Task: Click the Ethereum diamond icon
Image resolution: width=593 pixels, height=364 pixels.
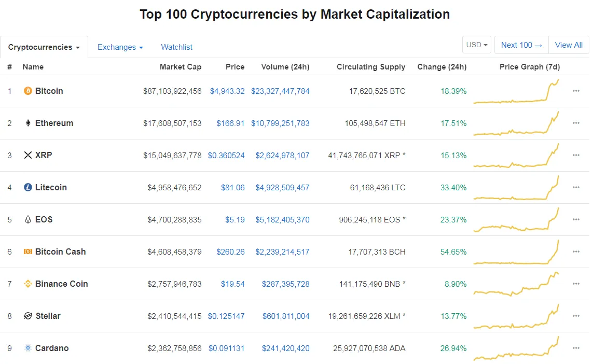Action: (28, 123)
